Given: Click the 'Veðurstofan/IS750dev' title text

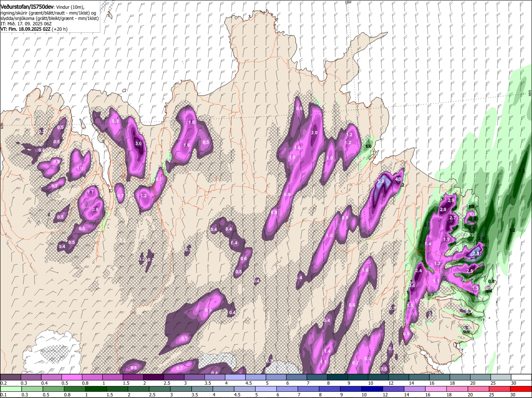Looking at the screenshot, I should click(27, 7).
